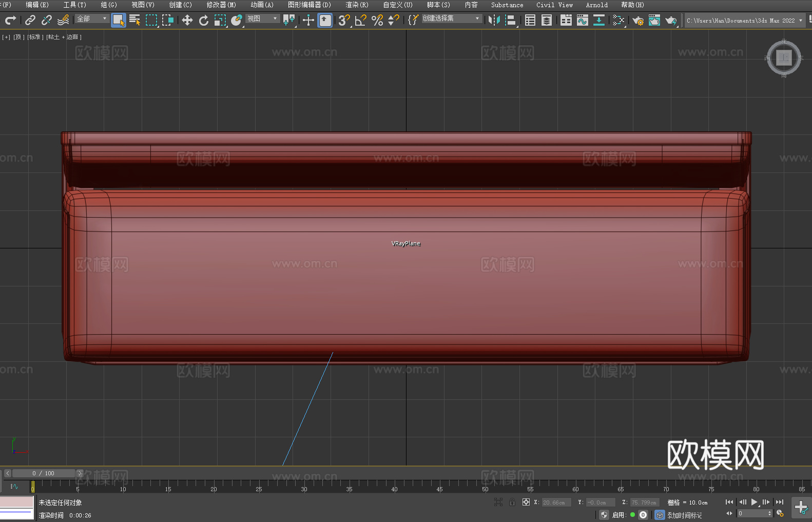812x522 pixels.
Task: Select the Bind to Space Warp icon
Action: click(63, 20)
